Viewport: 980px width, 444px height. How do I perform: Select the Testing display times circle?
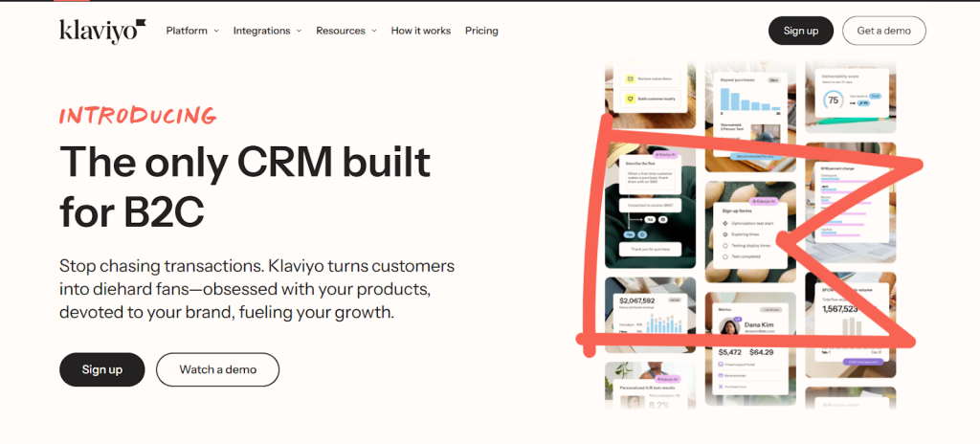725,246
